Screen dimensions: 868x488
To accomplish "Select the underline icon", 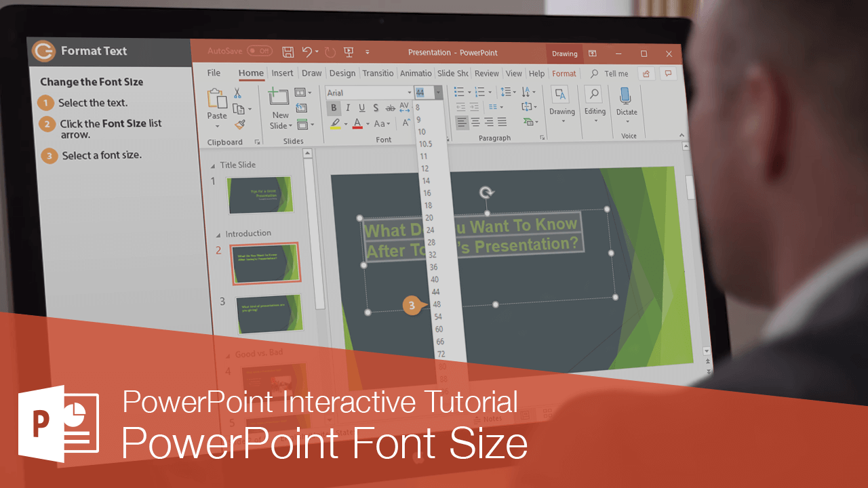I will (361, 108).
